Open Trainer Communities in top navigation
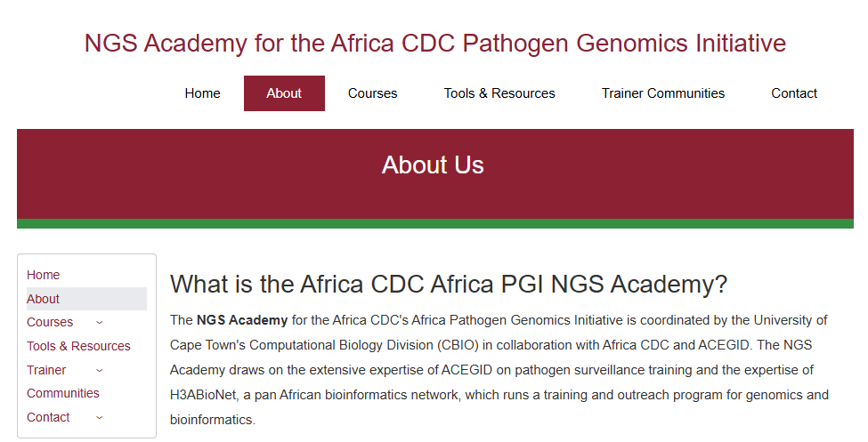The image size is (868, 442). (x=662, y=93)
